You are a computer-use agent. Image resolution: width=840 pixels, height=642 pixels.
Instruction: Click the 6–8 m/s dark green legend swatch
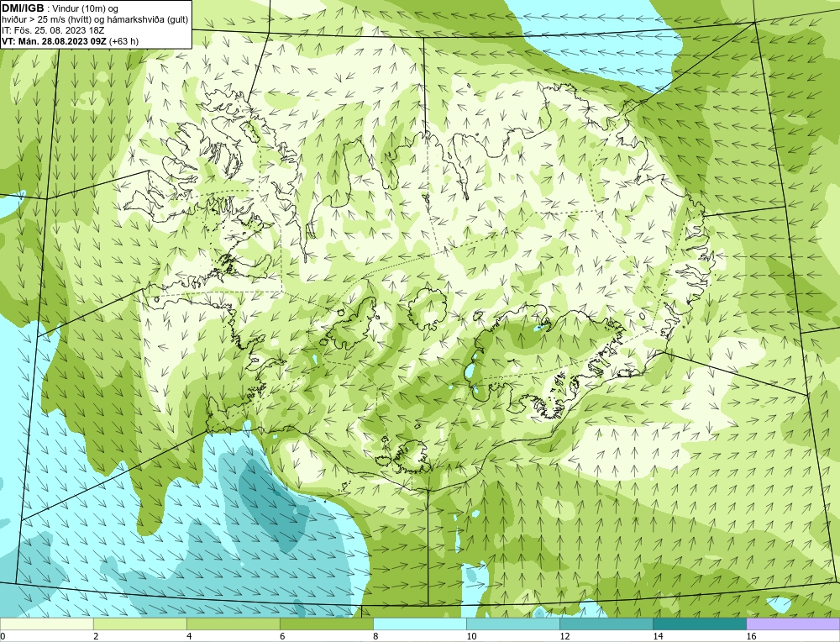(326, 624)
